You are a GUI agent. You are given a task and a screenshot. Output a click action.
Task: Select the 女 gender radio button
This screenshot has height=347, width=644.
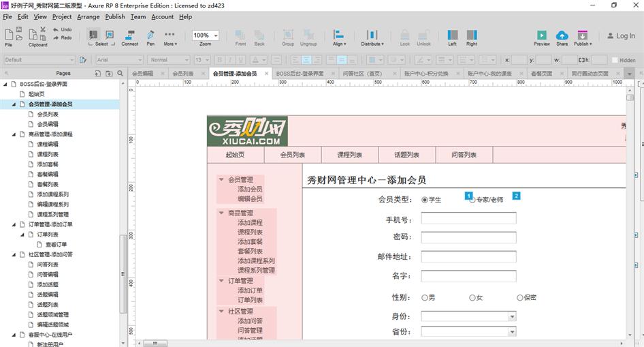coord(472,298)
